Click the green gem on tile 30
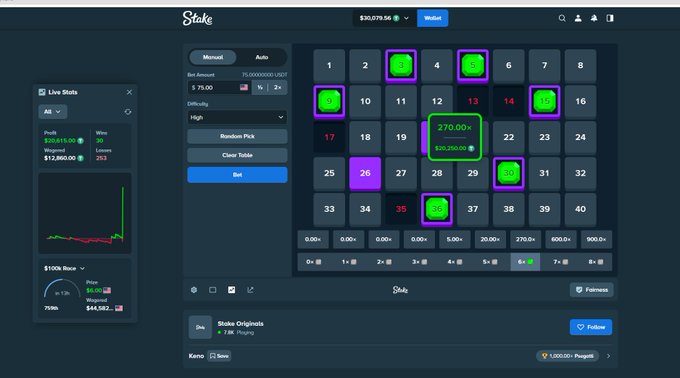 509,173
